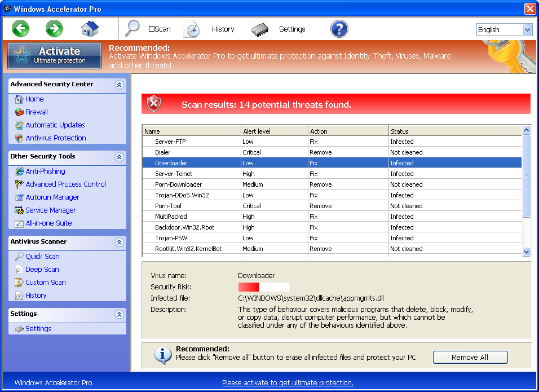This screenshot has width=539, height=392.
Task: Select the Porn-Downloader threat row
Action: [x=332, y=184]
